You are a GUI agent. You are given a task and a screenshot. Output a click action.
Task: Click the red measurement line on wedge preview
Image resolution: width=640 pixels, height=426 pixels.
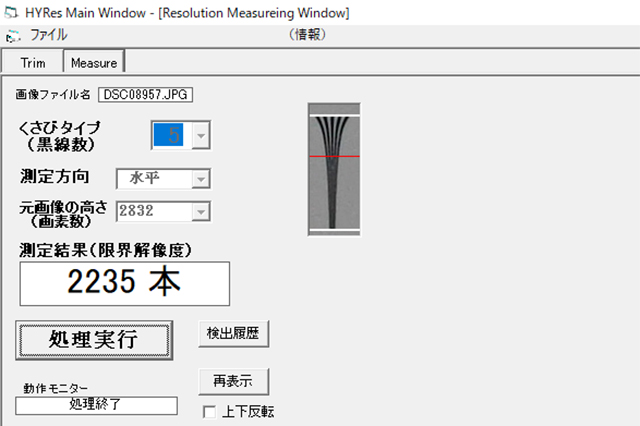[x=334, y=158]
